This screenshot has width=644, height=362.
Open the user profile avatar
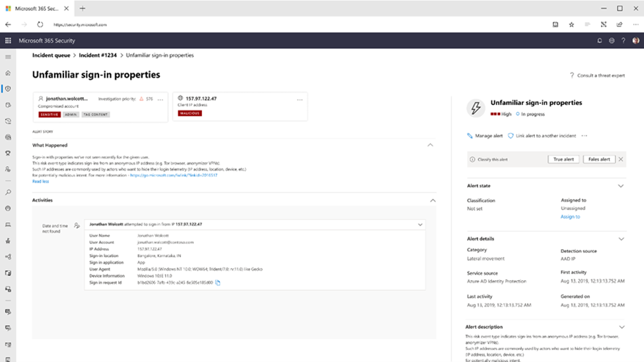coord(636,41)
